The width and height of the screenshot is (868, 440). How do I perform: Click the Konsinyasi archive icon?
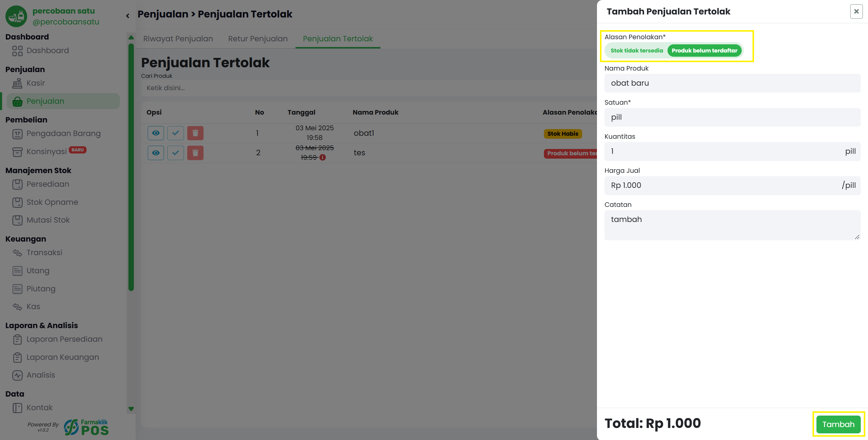[17, 152]
